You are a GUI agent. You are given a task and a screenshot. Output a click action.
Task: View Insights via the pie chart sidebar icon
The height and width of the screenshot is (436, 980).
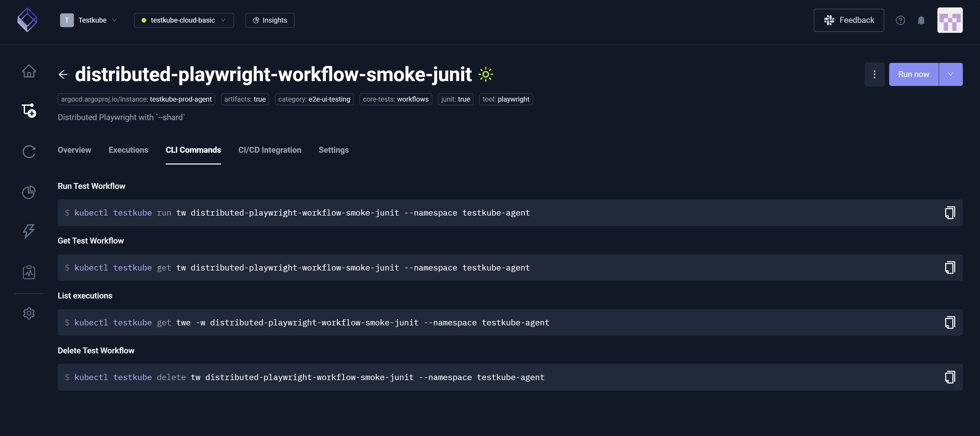click(x=29, y=192)
